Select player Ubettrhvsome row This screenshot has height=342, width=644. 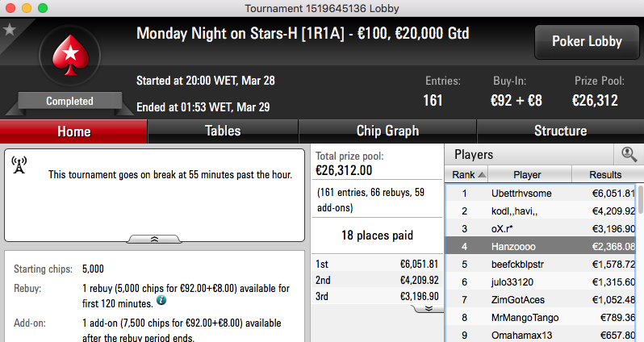click(541, 193)
